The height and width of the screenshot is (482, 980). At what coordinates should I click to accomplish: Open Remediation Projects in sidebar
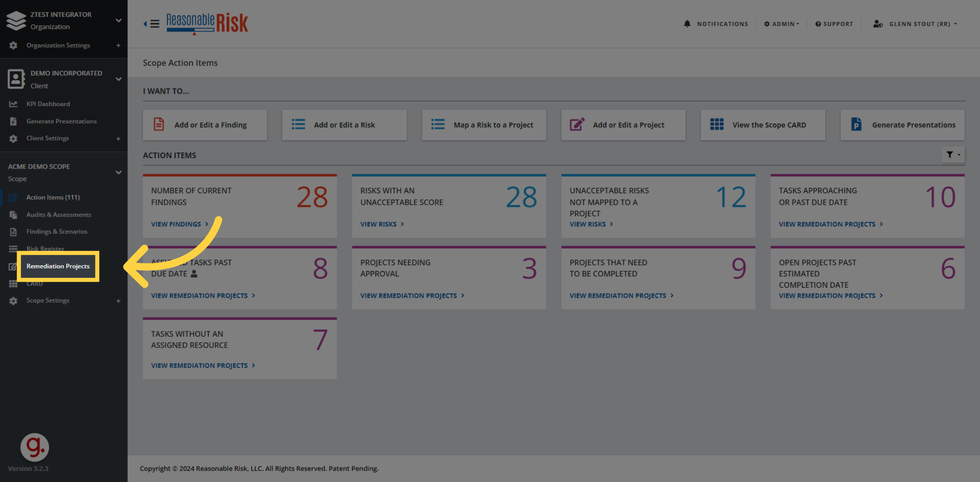tap(58, 266)
